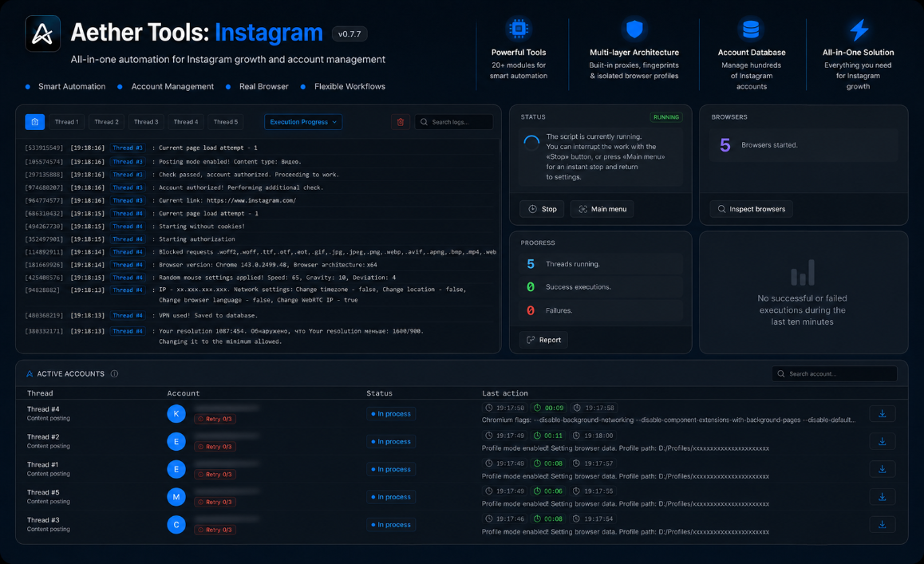Open the Main menu button
The height and width of the screenshot is (564, 924).
pyautogui.click(x=602, y=209)
